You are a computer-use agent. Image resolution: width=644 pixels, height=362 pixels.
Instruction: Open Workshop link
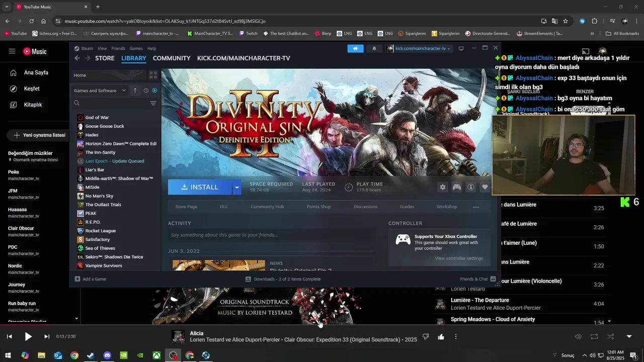(x=447, y=207)
